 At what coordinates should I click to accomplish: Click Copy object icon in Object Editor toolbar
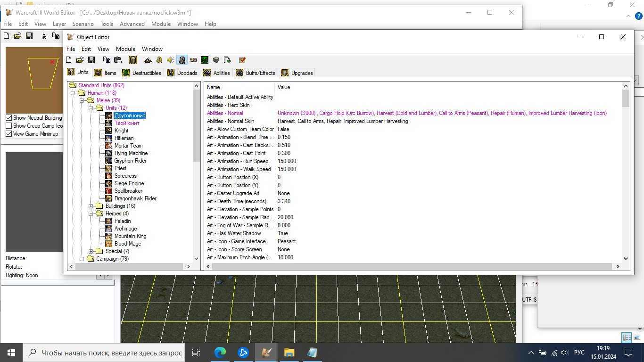(x=107, y=60)
